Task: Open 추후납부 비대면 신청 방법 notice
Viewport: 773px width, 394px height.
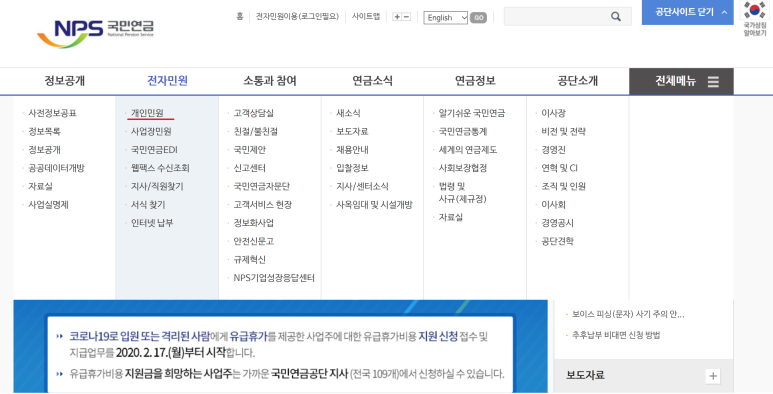Action: [x=616, y=335]
